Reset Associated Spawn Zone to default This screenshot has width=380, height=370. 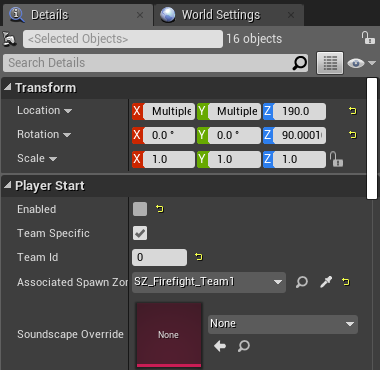point(346,282)
